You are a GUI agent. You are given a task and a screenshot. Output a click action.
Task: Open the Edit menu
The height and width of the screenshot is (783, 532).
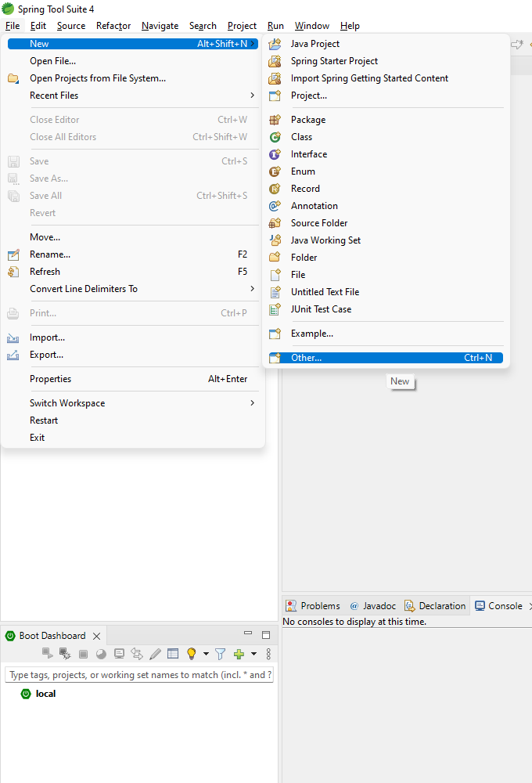(38, 26)
